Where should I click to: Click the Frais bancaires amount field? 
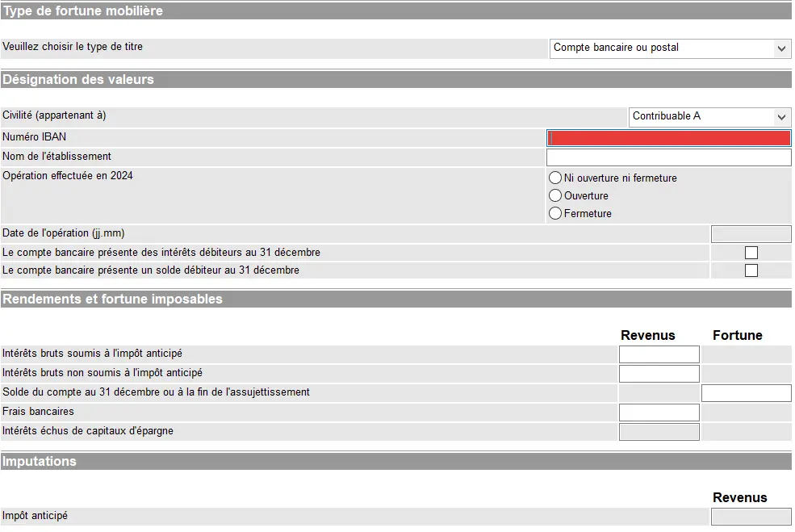[x=659, y=413]
